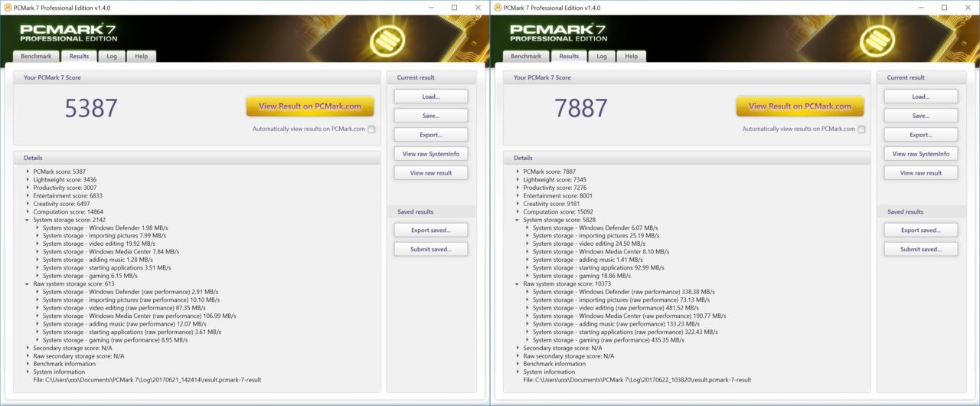Expand Productivity score: 3007 row
The width and height of the screenshot is (980, 406).
[x=28, y=188]
